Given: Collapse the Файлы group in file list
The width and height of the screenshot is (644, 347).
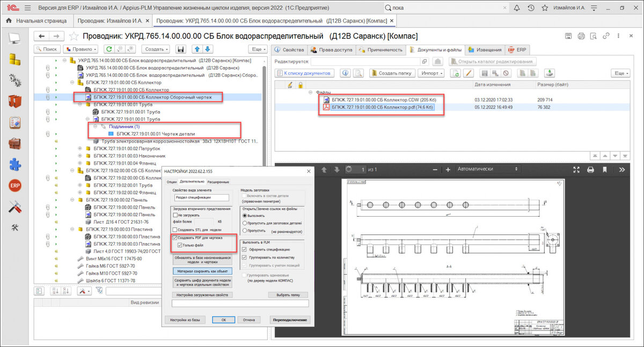Looking at the screenshot, I should 311,92.
